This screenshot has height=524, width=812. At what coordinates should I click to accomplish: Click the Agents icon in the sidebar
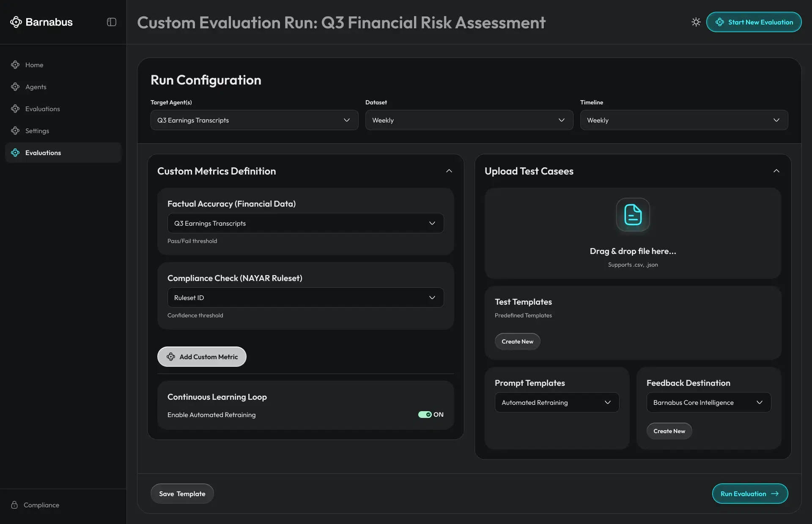pyautogui.click(x=15, y=87)
